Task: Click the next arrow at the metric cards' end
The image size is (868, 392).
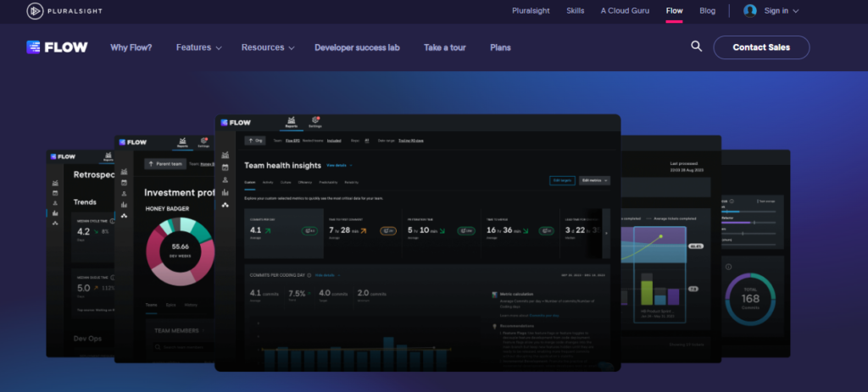Action: tap(606, 234)
